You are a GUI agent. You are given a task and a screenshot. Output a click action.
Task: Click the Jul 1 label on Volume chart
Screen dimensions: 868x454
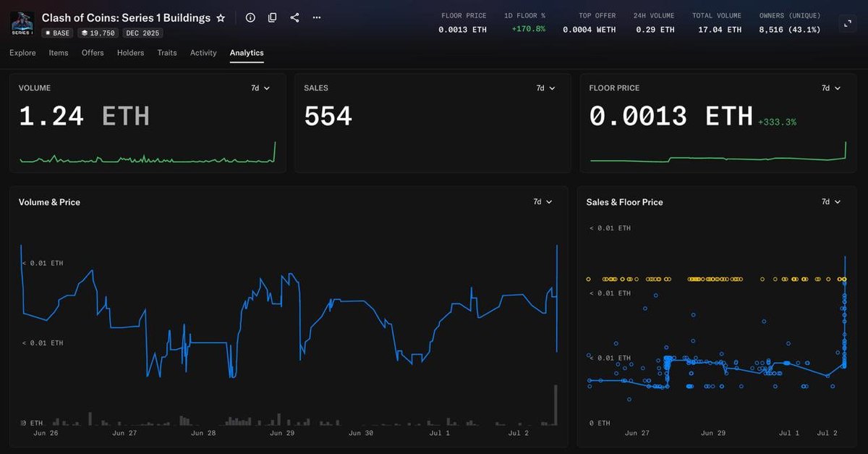(439, 434)
